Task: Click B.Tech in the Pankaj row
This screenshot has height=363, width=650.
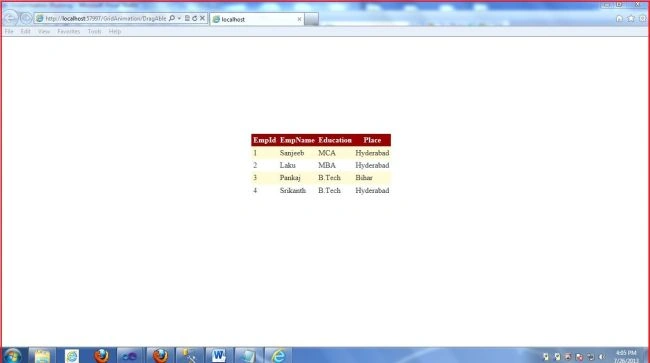Action: click(x=329, y=178)
